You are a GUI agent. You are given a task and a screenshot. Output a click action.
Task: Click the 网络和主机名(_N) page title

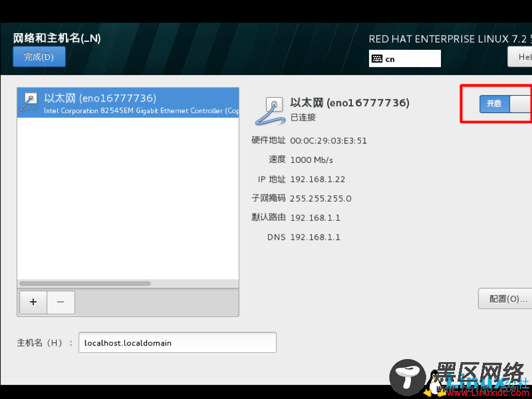[57, 38]
